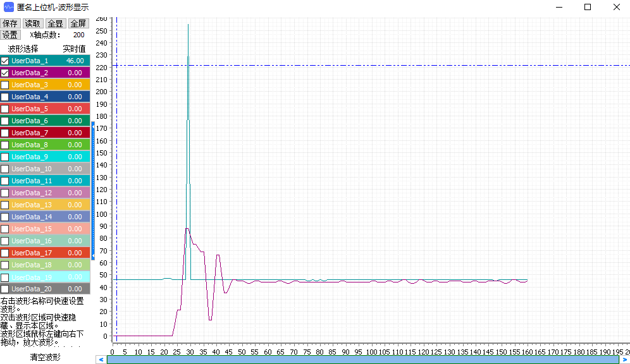Check the UserData_18 checkbox
This screenshot has height=364, width=630.
click(5, 265)
